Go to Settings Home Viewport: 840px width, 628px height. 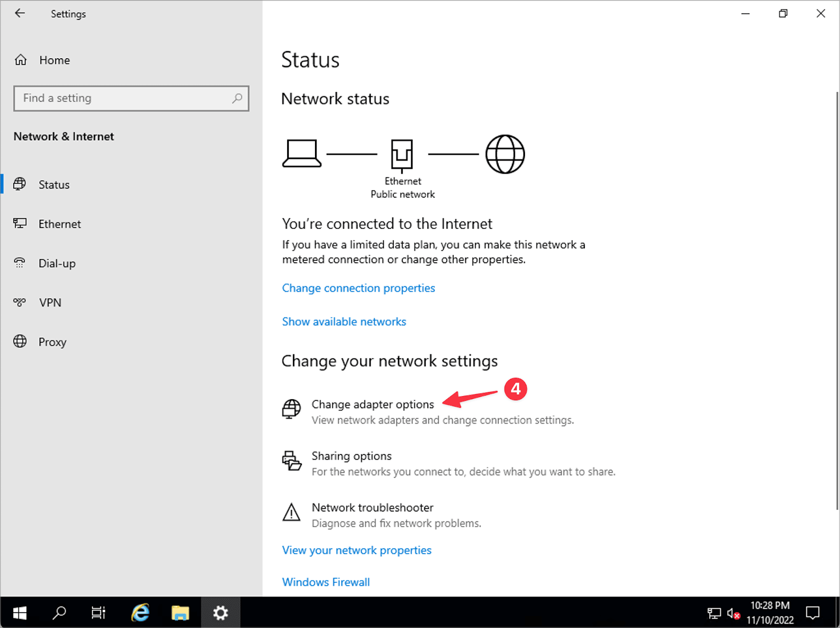coord(54,60)
